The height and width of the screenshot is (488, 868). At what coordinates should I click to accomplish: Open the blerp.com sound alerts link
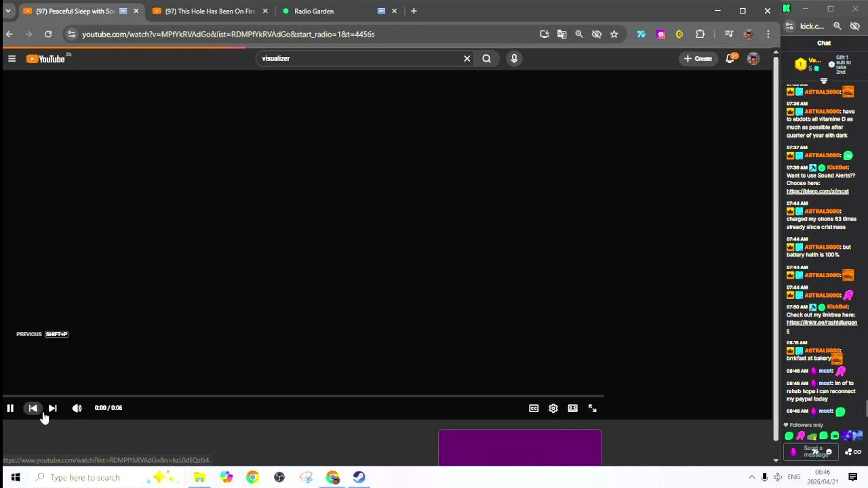817,191
